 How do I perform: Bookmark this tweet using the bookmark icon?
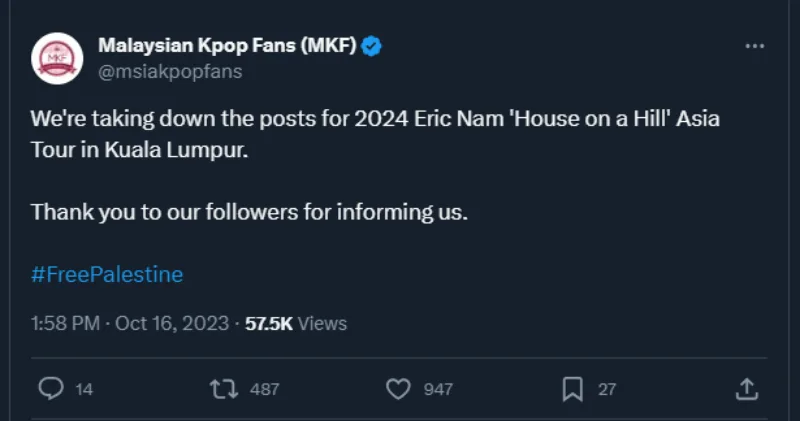pos(572,389)
